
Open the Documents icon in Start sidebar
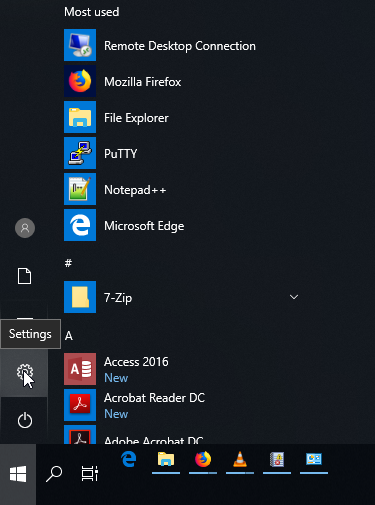(x=24, y=276)
